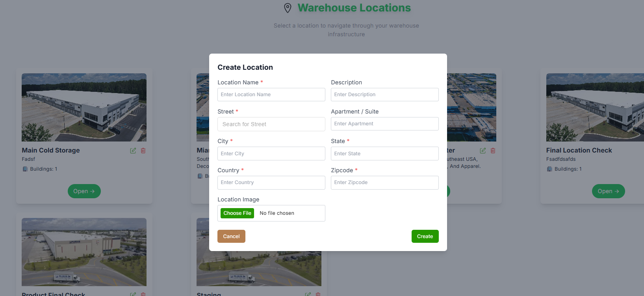Click the building icon under Final Location Check
This screenshot has width=644, height=296.
[549, 169]
